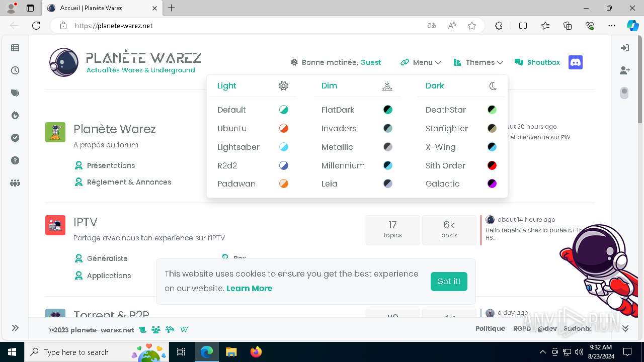Click the browser address bar URL

[114, 26]
